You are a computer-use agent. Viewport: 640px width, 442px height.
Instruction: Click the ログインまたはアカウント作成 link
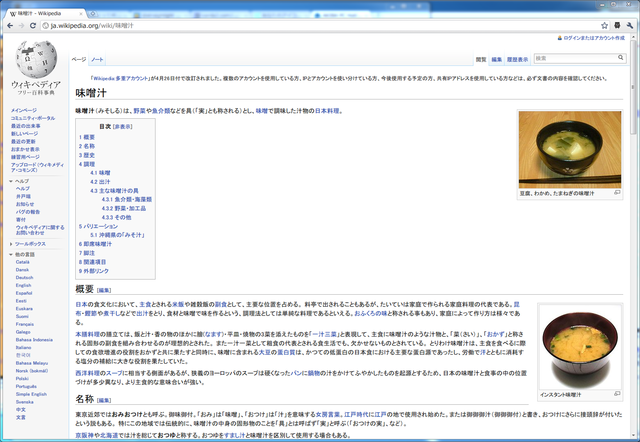(x=594, y=38)
